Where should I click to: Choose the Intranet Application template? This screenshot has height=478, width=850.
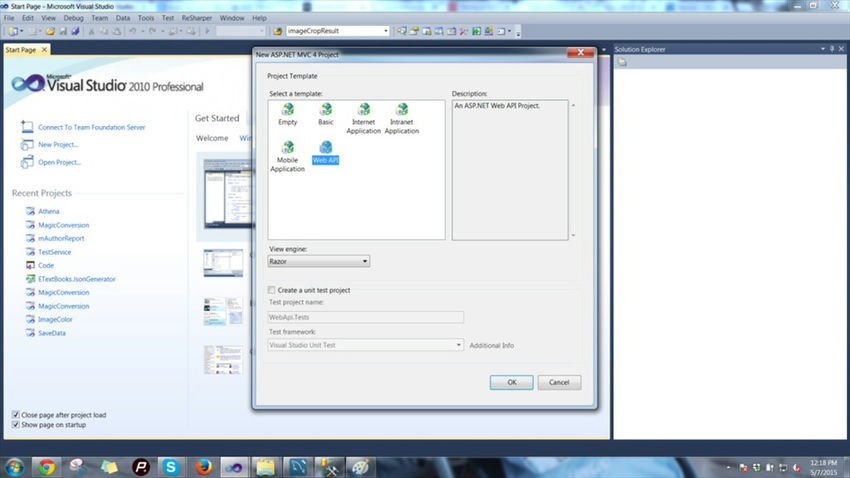pyautogui.click(x=402, y=119)
